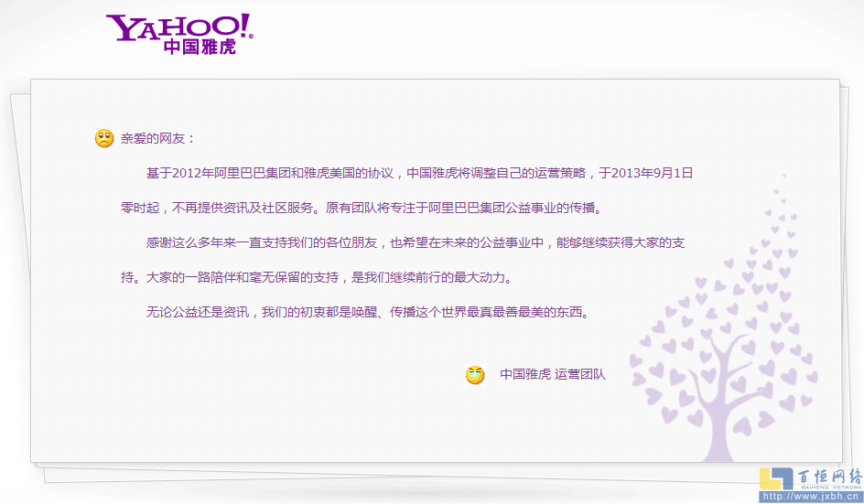Click the date 2013年9月1日
Viewport: 864px width, 504px height.
652,172
